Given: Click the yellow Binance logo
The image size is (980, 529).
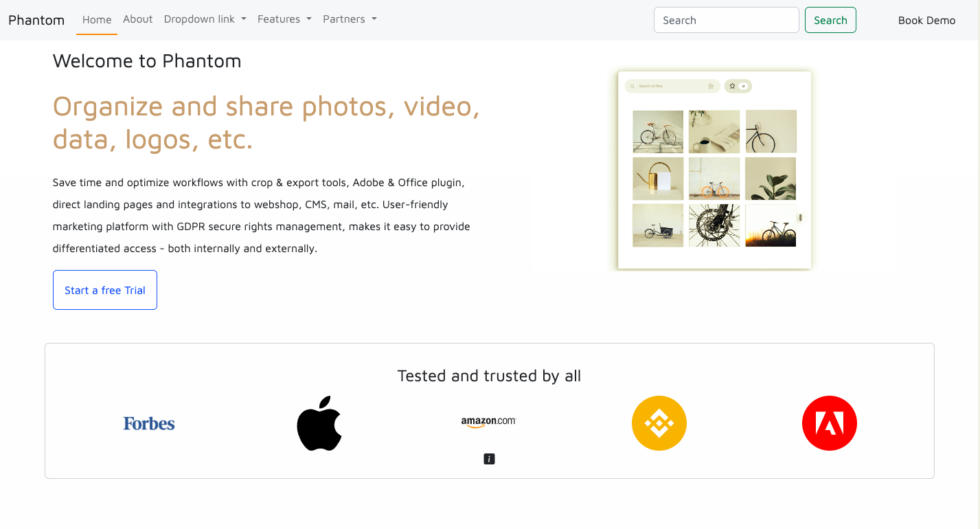Looking at the screenshot, I should coord(659,423).
